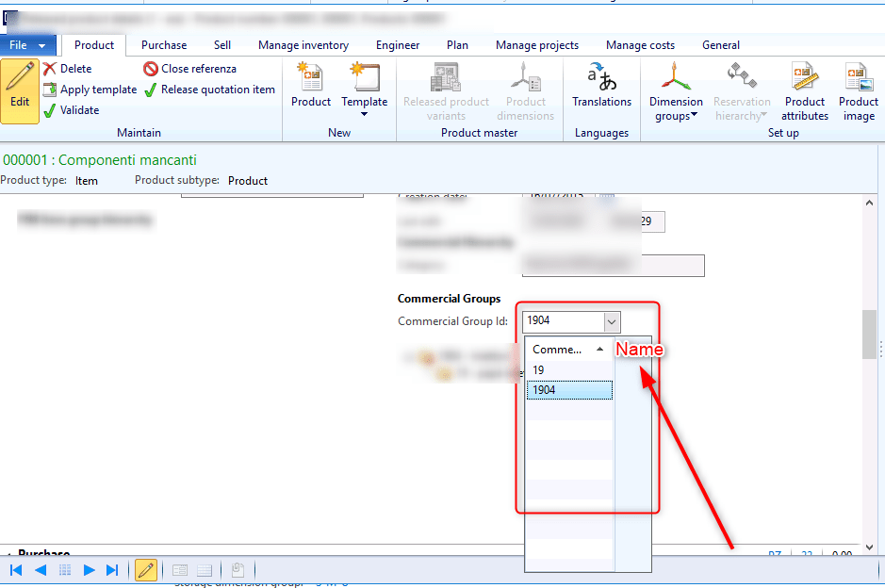Click the Validate button
This screenshot has height=588, width=885.
pos(71,110)
